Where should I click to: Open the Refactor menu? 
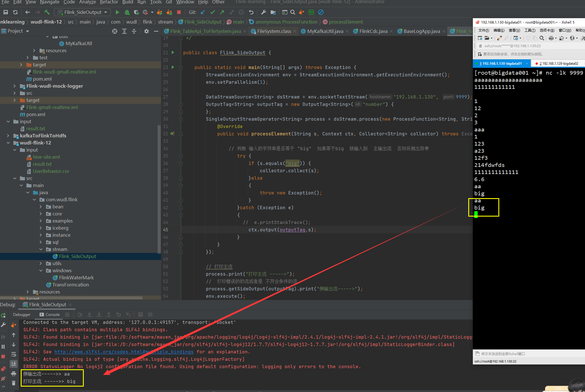[109, 2]
